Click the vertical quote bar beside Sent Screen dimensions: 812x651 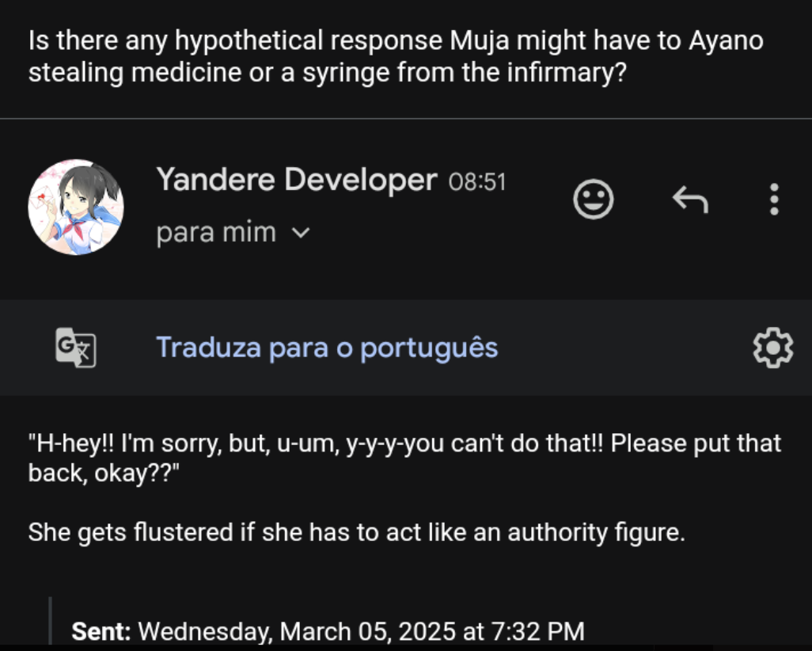[x=50, y=620]
